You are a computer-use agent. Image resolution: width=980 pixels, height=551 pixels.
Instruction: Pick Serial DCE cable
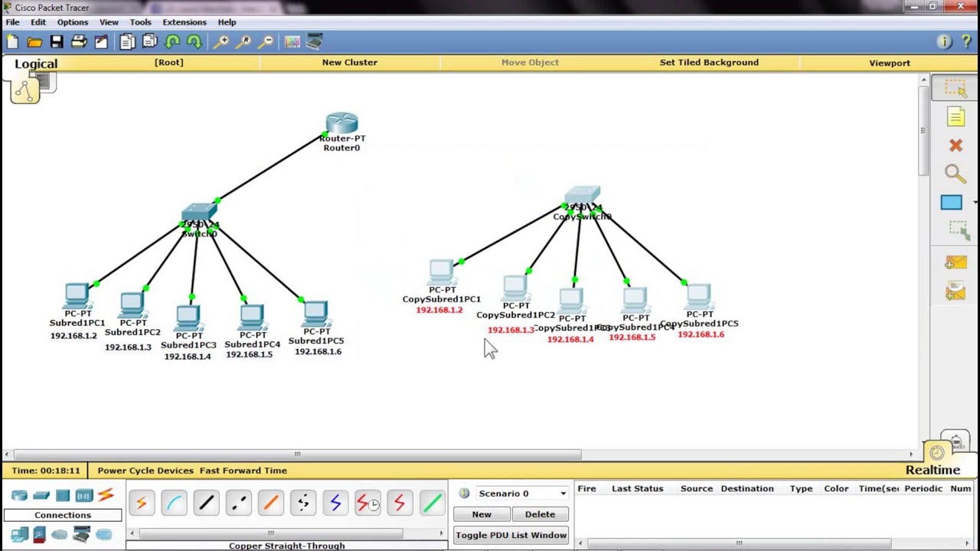(x=367, y=503)
